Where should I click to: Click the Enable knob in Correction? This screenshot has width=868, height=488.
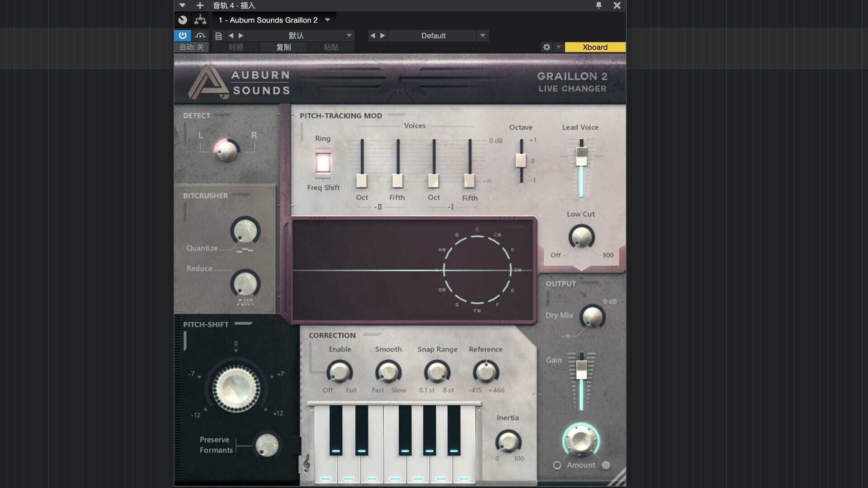[339, 372]
